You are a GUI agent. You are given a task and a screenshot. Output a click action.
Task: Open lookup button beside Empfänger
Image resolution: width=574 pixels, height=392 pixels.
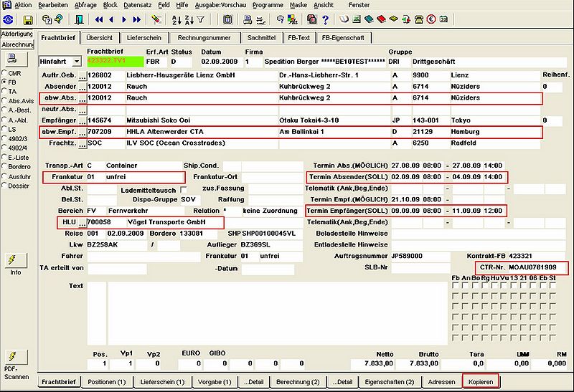[x=83, y=120]
